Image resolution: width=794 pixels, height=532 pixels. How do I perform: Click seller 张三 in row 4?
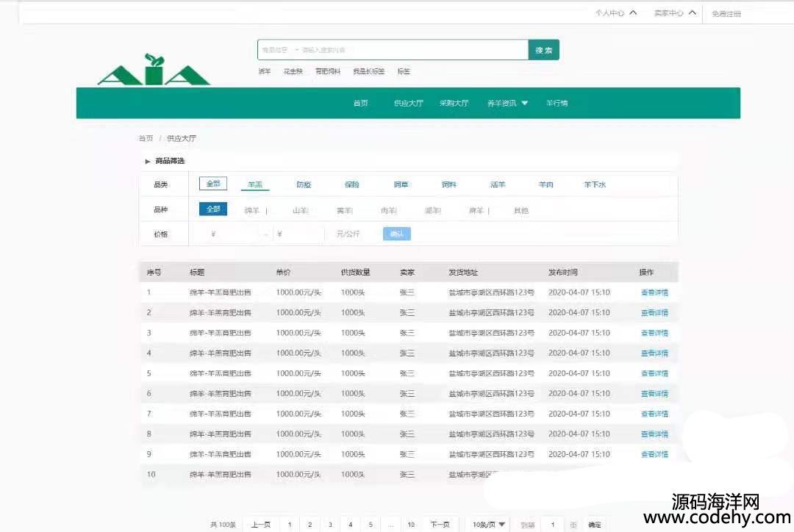click(407, 353)
